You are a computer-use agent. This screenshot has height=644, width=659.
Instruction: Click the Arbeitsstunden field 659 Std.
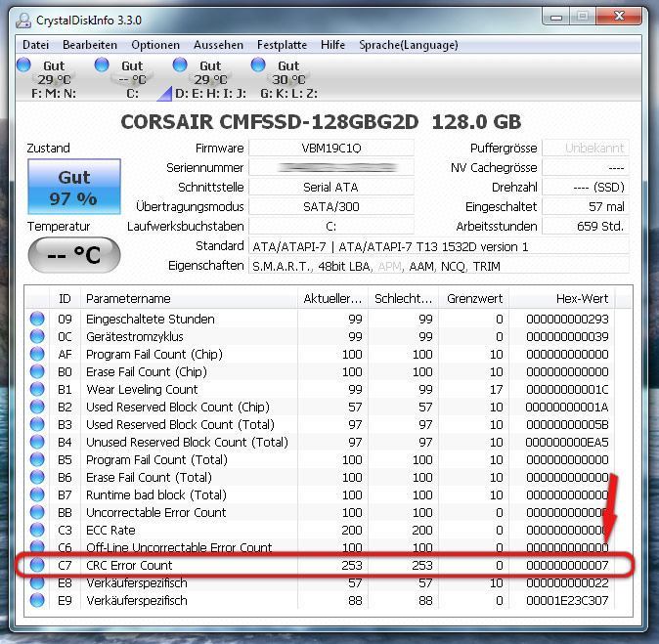586,226
